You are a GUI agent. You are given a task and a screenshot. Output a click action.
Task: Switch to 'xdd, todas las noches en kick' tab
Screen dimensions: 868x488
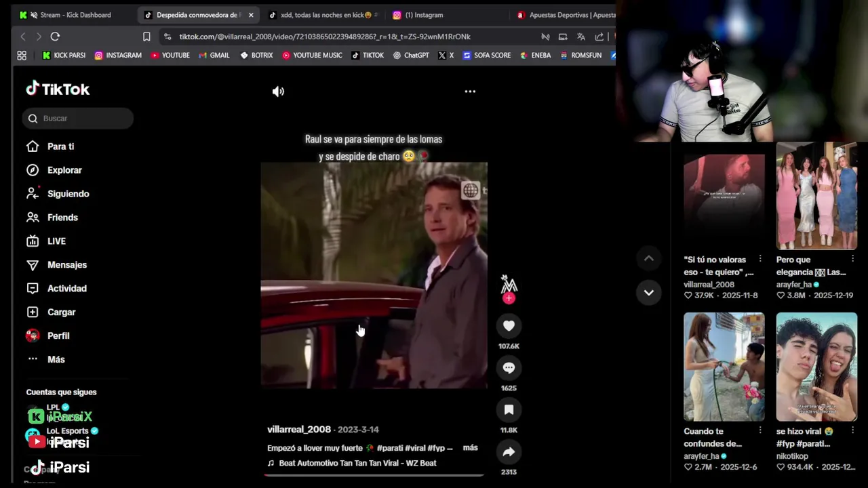pos(323,15)
